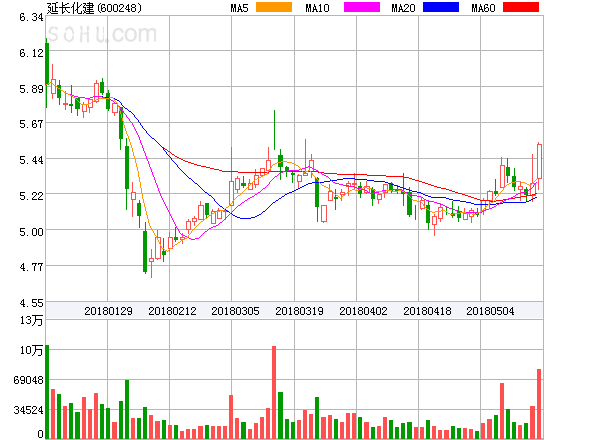Viewport: 600px width, 440px height.
Task: Click the MA60 legend label
Action: point(483,8)
